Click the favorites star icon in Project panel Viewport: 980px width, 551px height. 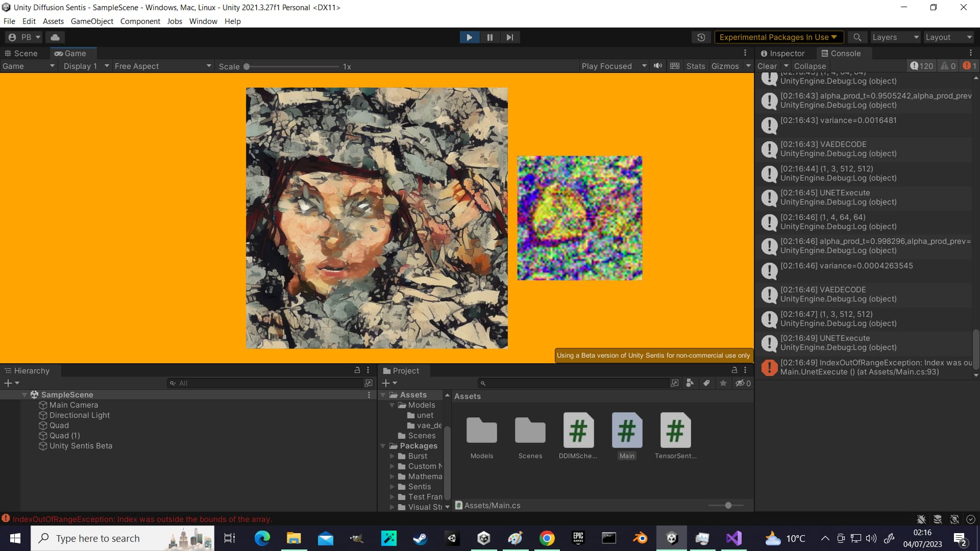tap(723, 383)
